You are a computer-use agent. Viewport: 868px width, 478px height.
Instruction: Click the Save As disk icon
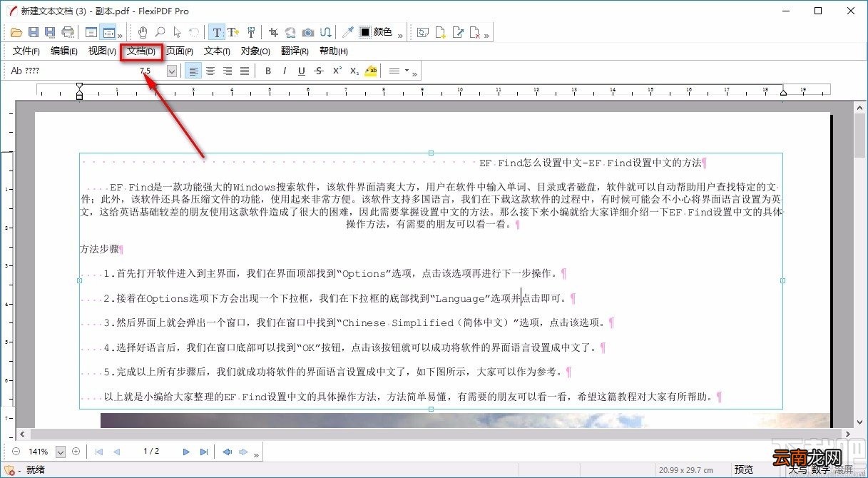(x=50, y=32)
